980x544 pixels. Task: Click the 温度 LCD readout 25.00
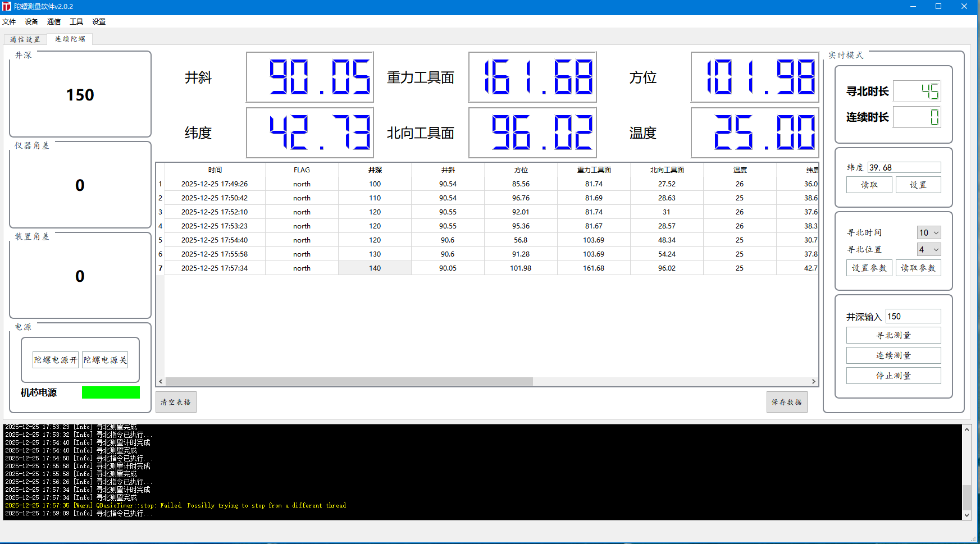[x=755, y=132]
